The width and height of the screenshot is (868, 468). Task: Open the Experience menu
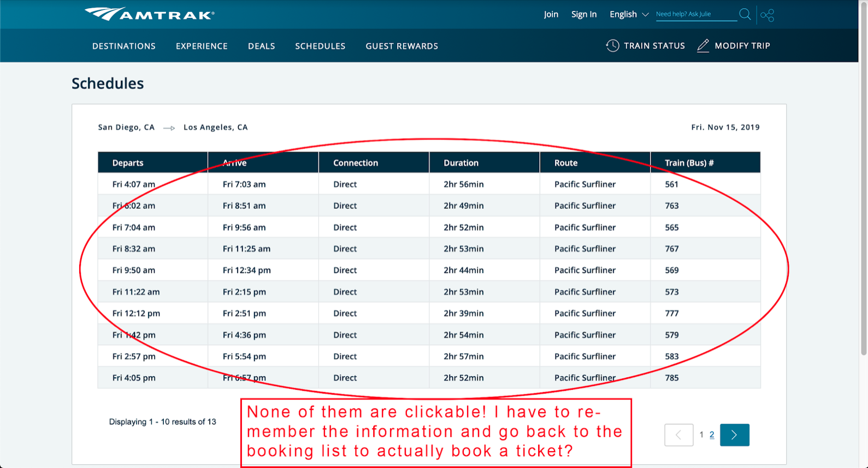pyautogui.click(x=202, y=46)
